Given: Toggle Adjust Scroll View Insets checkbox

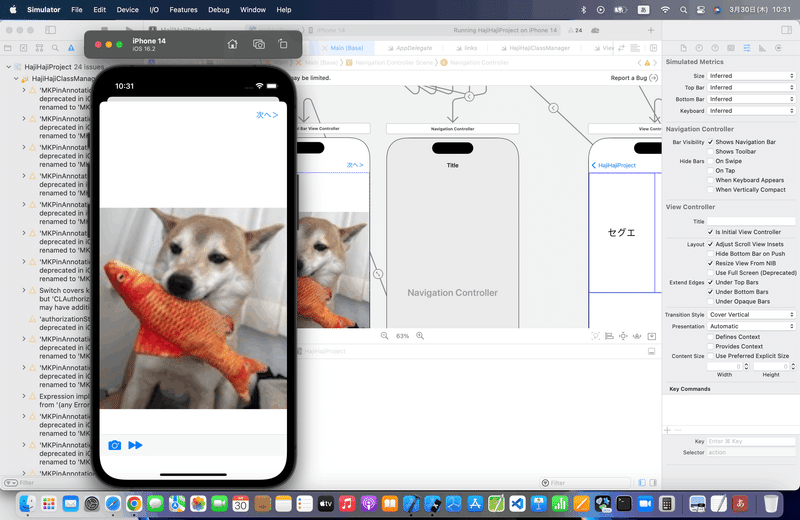Looking at the screenshot, I should tap(710, 244).
